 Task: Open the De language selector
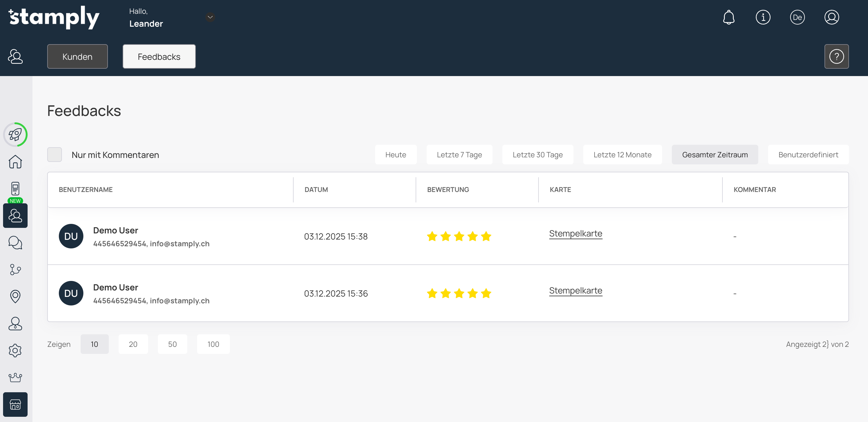(797, 17)
